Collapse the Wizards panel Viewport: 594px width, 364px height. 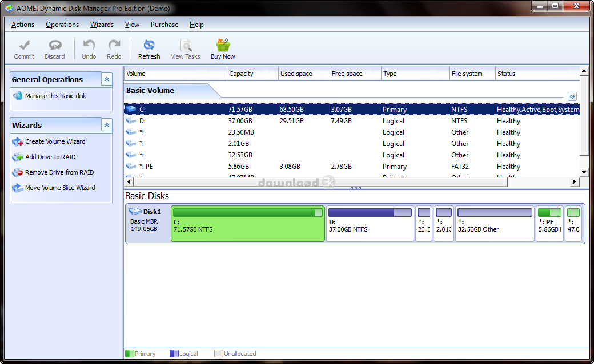(107, 124)
